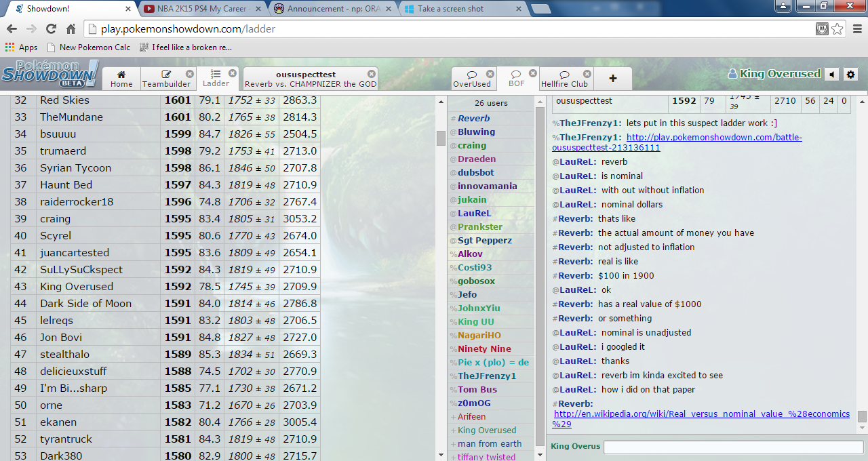Open the Chrome menu hamburger icon

[x=856, y=29]
